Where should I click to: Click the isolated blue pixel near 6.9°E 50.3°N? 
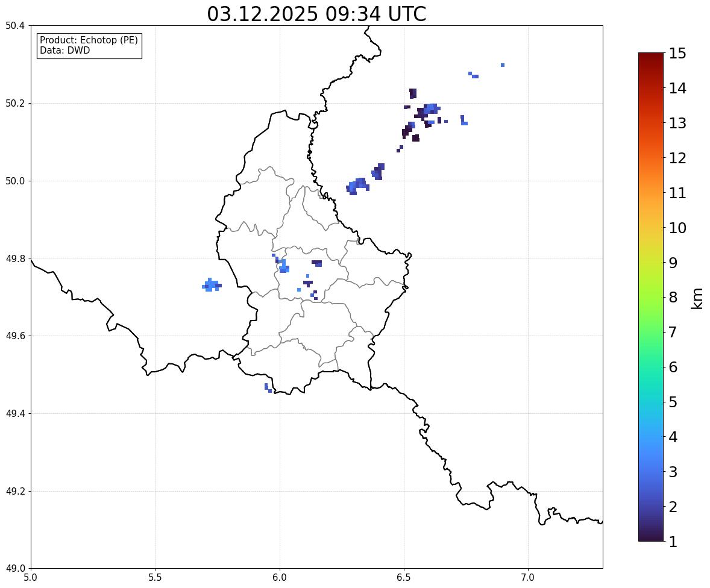pos(503,64)
